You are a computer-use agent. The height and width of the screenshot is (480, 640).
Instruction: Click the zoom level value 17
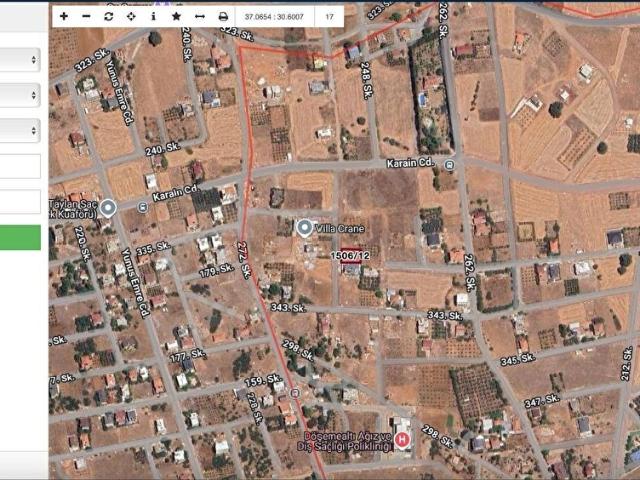pos(329,17)
